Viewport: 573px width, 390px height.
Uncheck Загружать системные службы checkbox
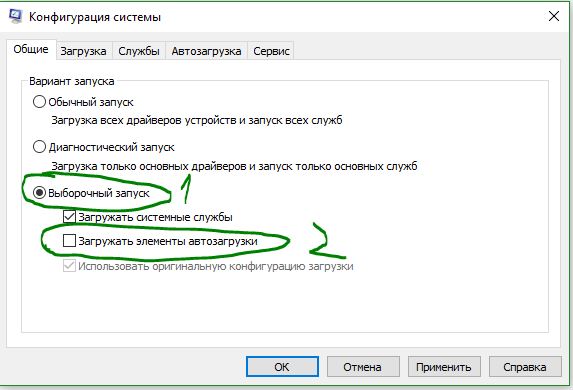(x=69, y=217)
